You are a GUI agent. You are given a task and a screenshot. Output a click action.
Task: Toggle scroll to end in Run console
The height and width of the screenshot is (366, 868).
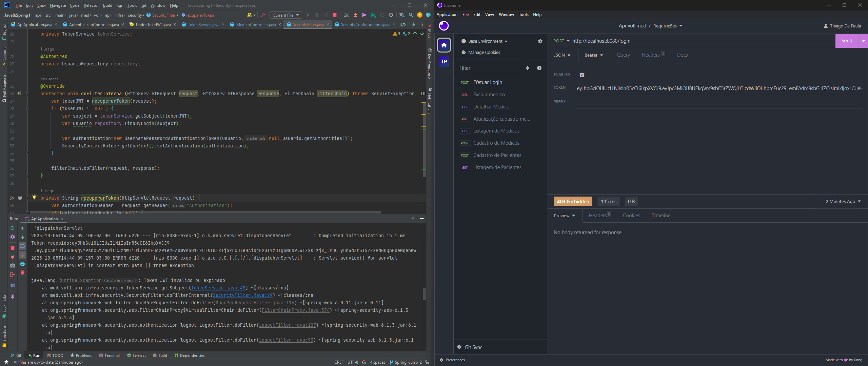[22, 255]
